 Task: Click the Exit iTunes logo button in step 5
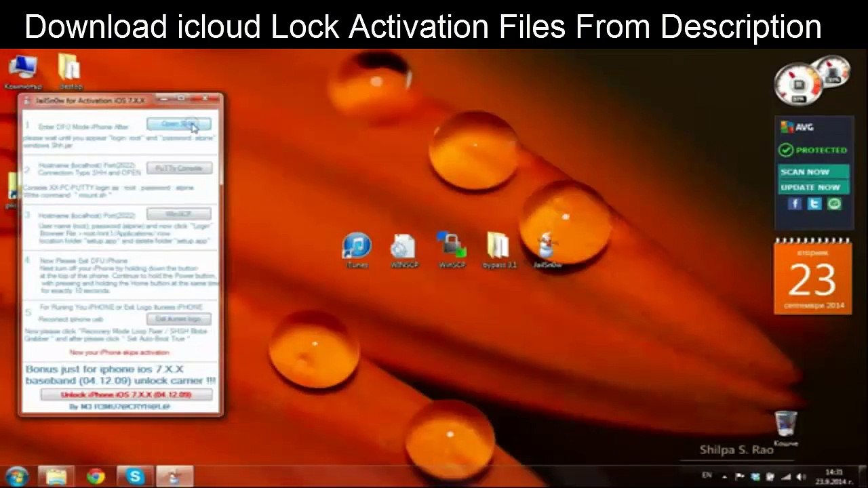179,319
